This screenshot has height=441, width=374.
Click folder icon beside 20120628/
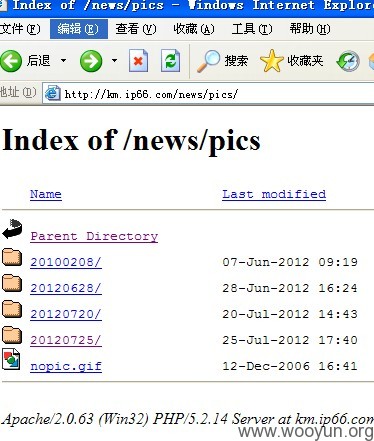[12, 283]
